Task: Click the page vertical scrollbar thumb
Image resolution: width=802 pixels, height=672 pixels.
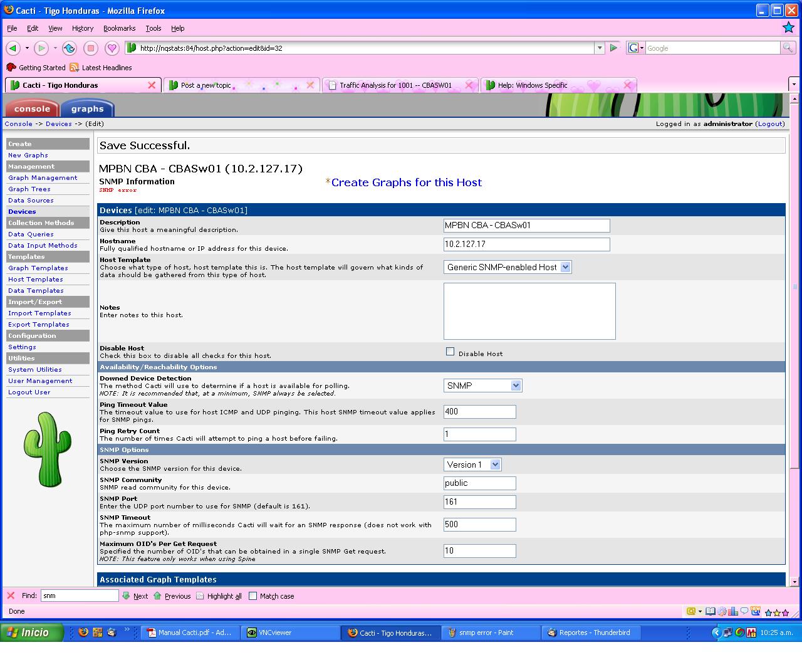Action: [x=794, y=287]
